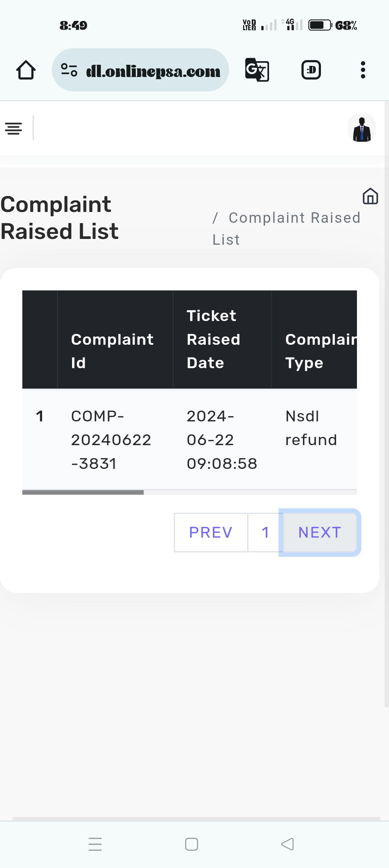Click the table horizontal scrollbar
The width and height of the screenshot is (389, 868).
pos(83,492)
